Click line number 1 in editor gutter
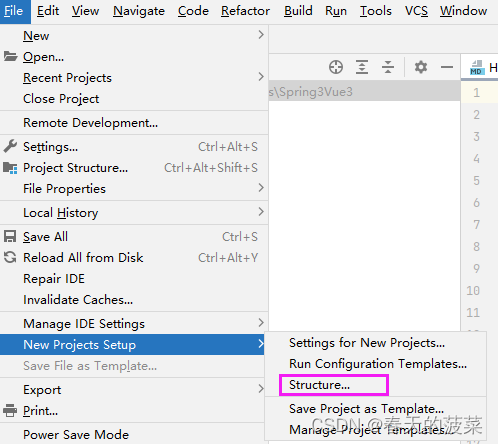Viewport: 498px width, 444px height. tap(477, 93)
